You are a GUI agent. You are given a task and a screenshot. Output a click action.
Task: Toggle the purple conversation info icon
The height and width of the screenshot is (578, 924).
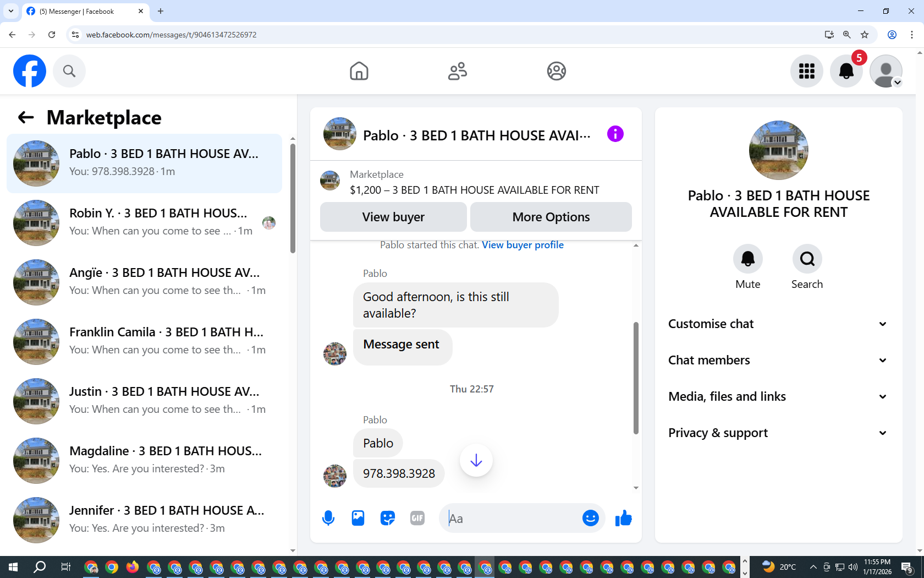click(615, 134)
